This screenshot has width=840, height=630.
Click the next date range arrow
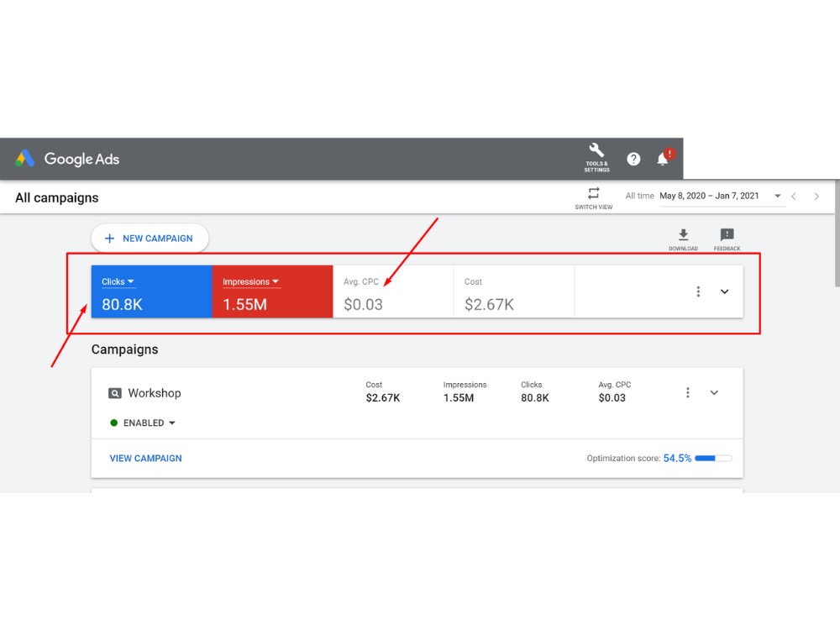coord(816,197)
